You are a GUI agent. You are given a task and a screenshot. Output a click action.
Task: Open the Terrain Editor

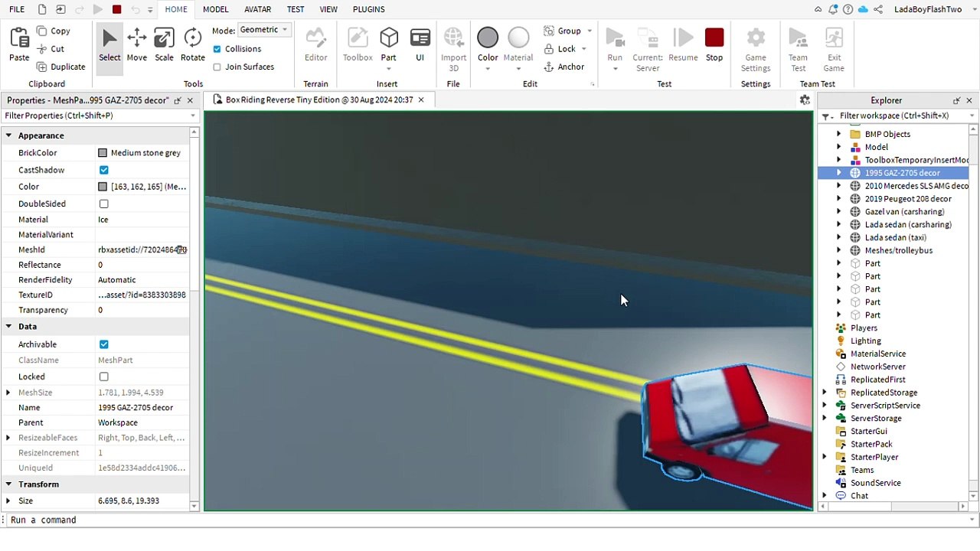315,45
